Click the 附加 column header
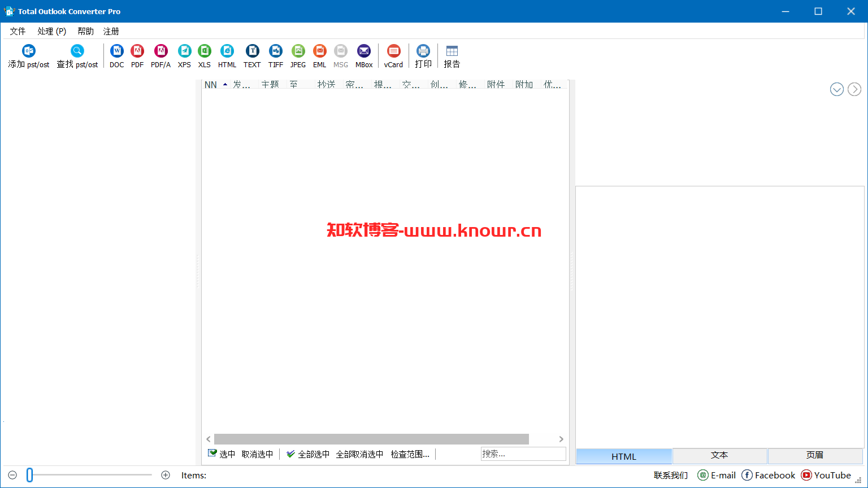This screenshot has width=868, height=488. pyautogui.click(x=527, y=85)
